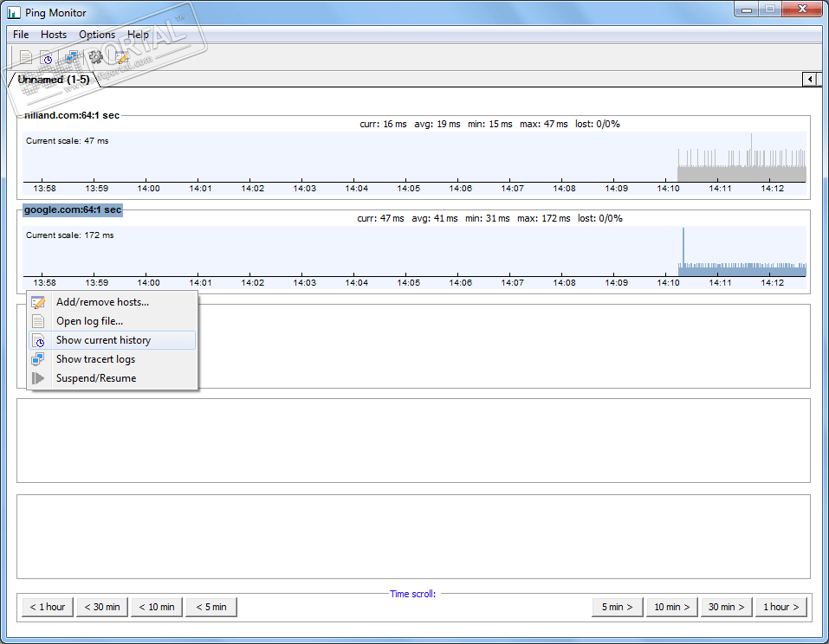Click the tracert logs computers toolbar icon
This screenshot has width=829, height=644.
tap(71, 56)
